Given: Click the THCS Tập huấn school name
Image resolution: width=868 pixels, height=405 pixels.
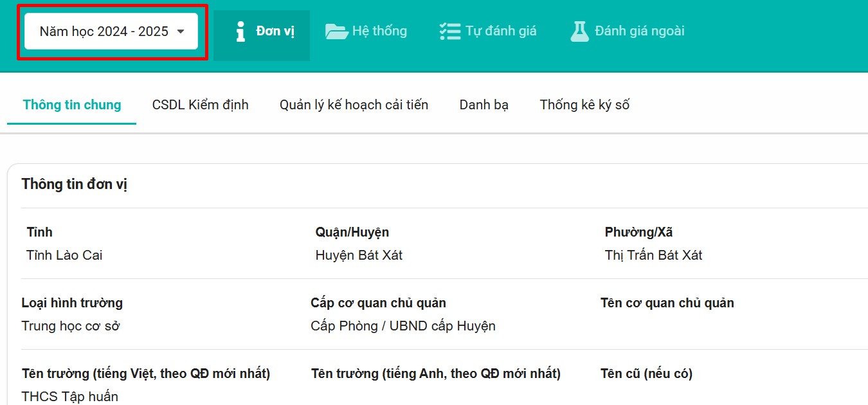Looking at the screenshot, I should pyautogui.click(x=69, y=396).
